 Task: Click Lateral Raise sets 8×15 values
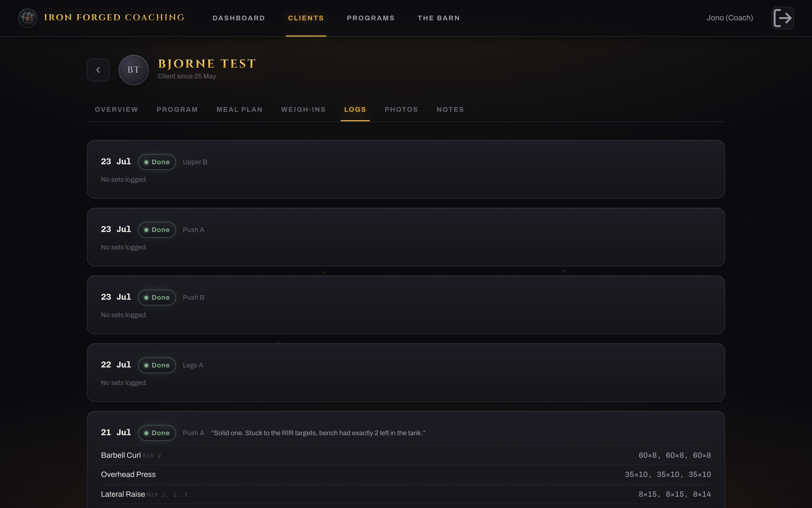[x=674, y=494]
